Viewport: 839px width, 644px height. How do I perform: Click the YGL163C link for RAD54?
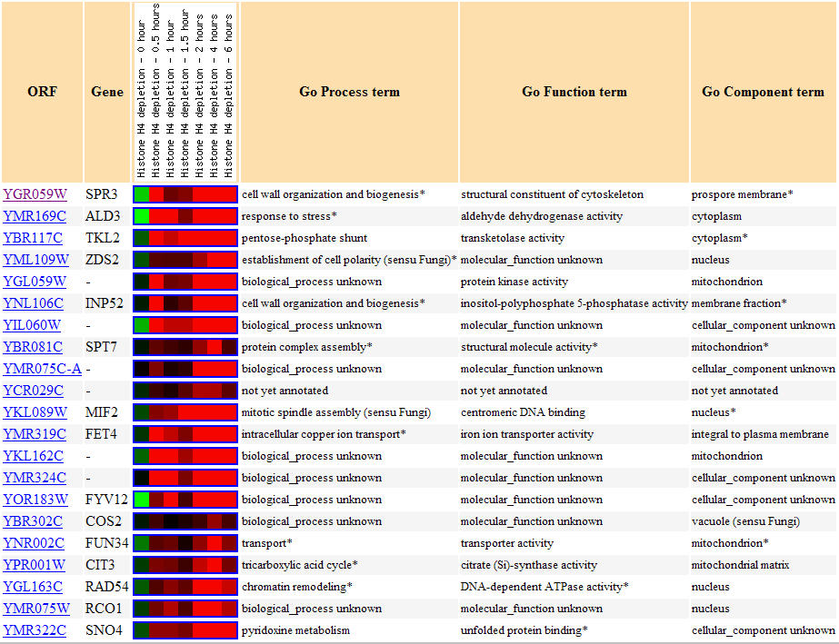click(34, 587)
